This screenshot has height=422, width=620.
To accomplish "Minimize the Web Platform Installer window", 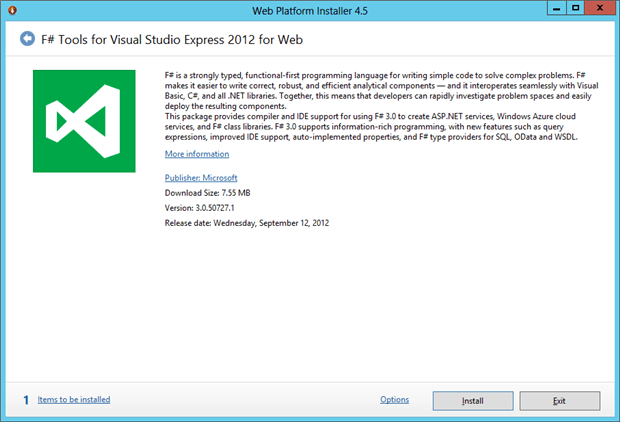I will [x=556, y=8].
